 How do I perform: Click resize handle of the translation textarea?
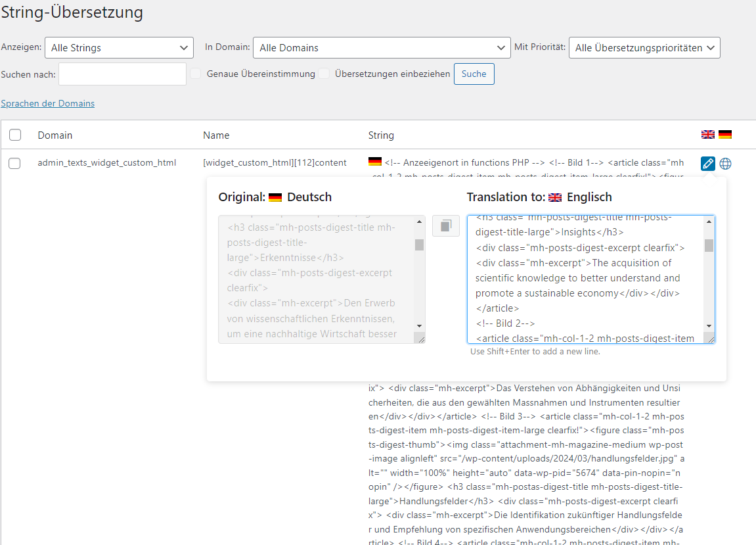pos(709,338)
